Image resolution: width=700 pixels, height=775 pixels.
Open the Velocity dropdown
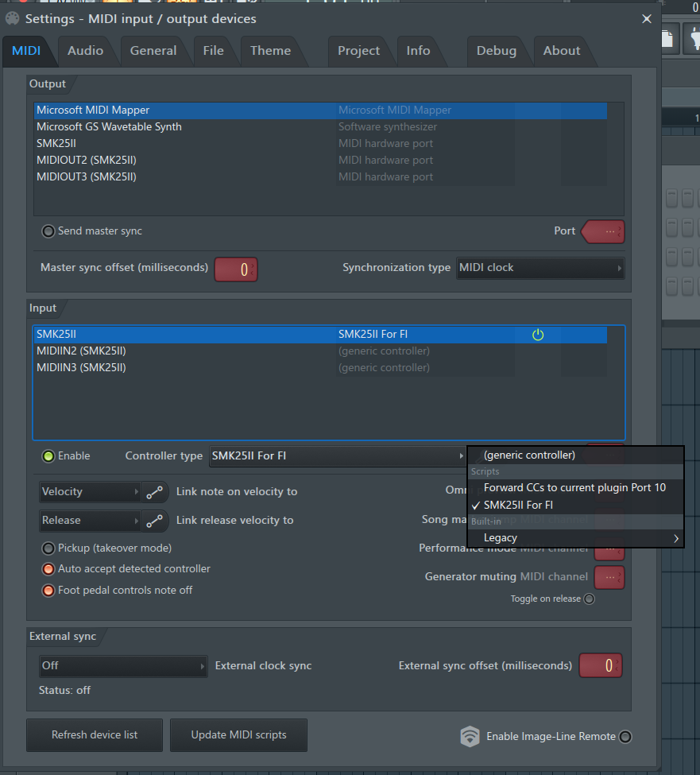coord(90,492)
